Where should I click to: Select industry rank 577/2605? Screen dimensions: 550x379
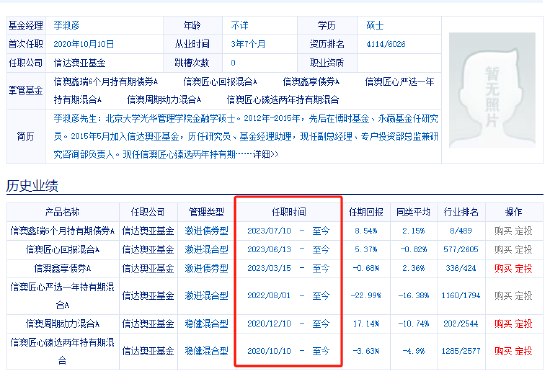[x=461, y=250]
